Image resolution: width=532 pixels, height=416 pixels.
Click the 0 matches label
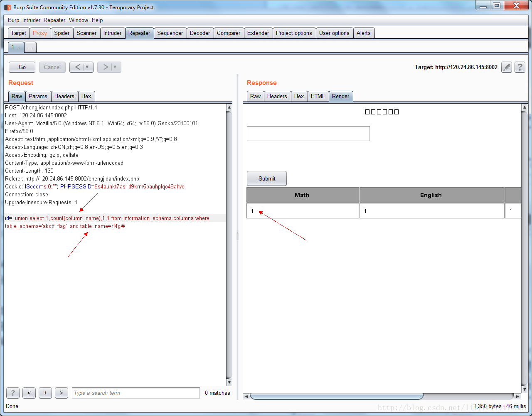click(217, 393)
